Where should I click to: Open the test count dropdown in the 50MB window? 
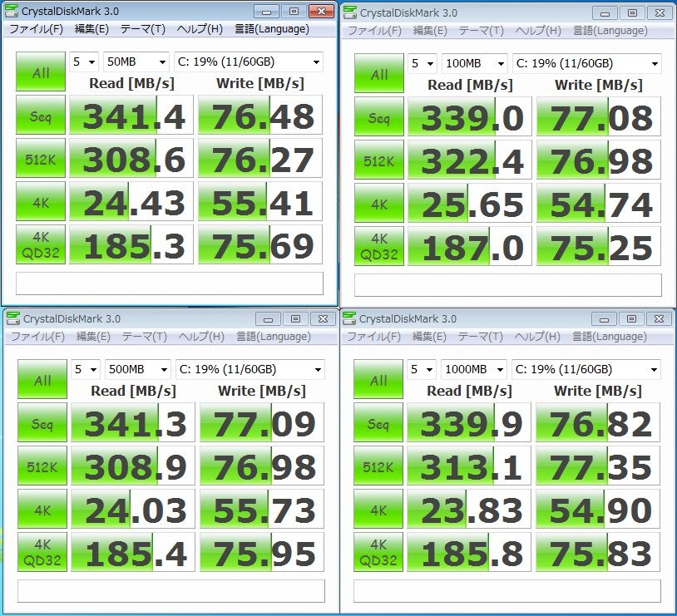point(84,62)
